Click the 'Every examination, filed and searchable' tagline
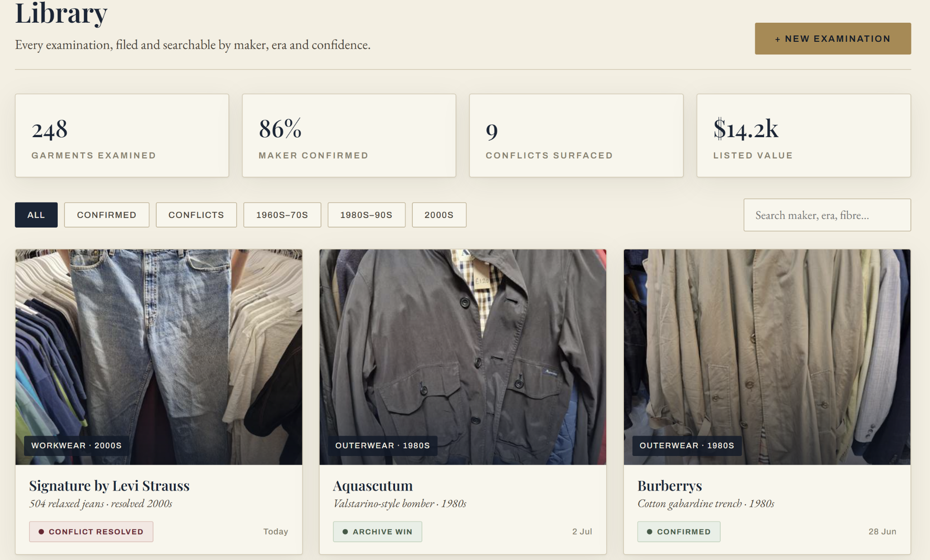 (193, 45)
